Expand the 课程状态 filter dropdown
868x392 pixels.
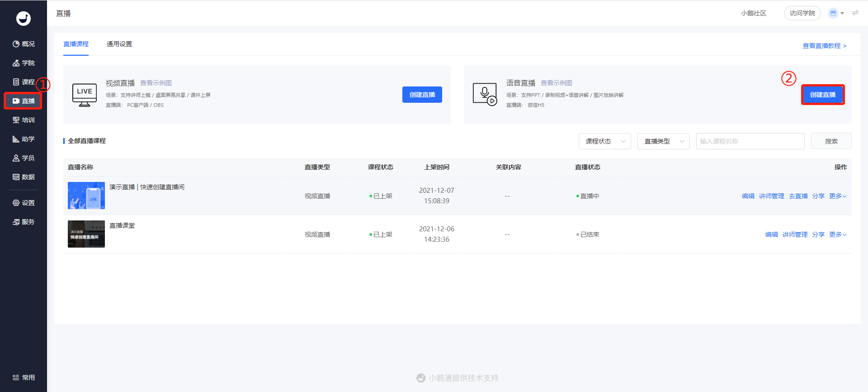605,141
